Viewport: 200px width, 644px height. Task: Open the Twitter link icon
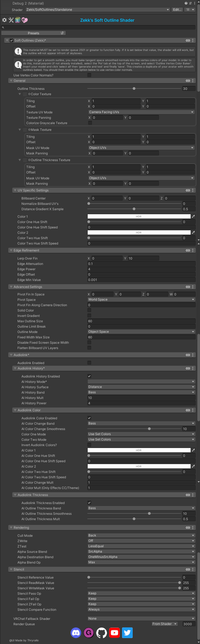127,633
